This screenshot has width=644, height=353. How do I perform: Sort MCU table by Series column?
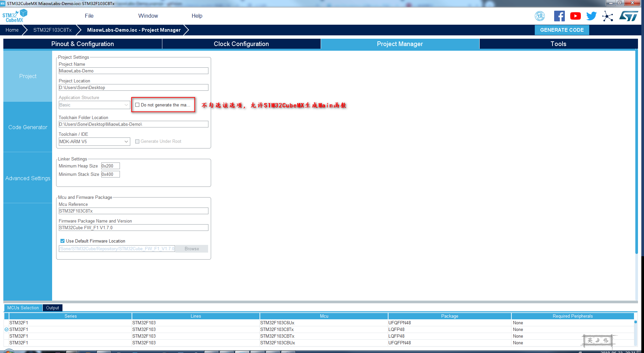(x=70, y=316)
